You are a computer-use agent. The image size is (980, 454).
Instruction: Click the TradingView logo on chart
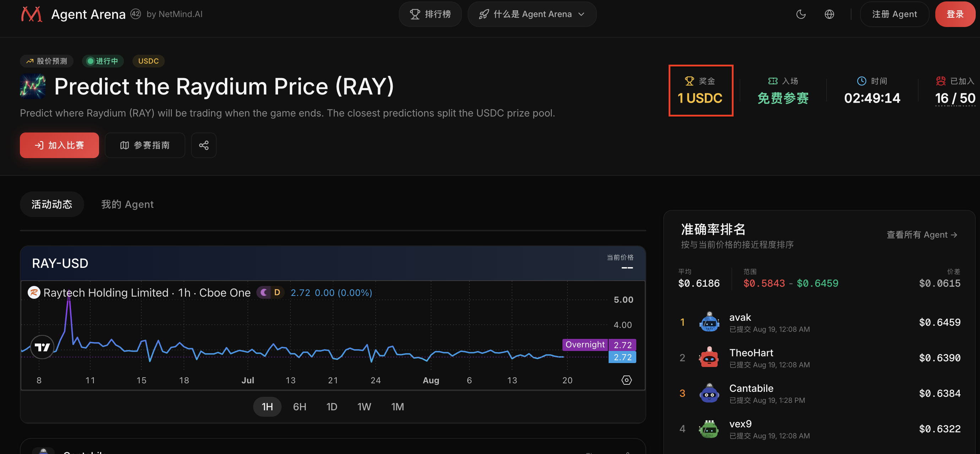42,347
